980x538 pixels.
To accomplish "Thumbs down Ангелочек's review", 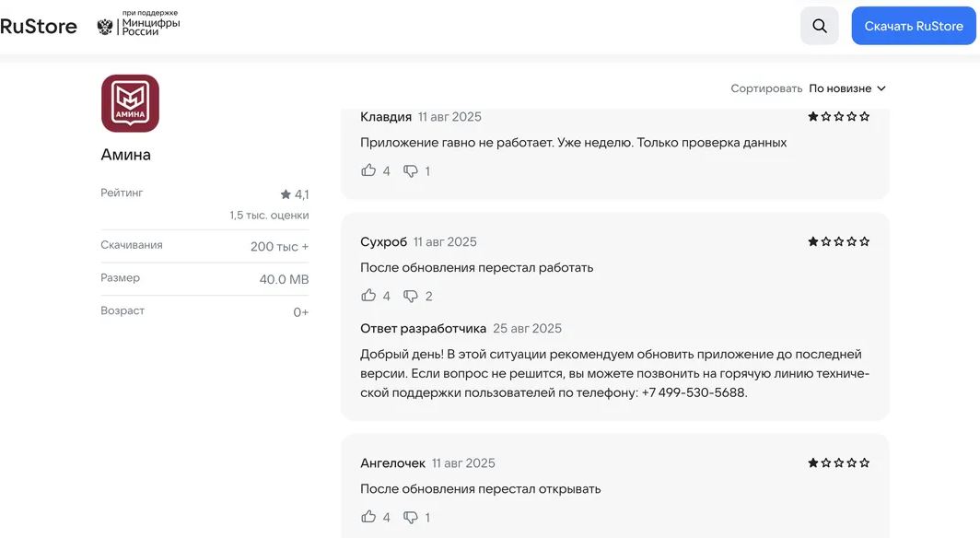I will tap(411, 517).
